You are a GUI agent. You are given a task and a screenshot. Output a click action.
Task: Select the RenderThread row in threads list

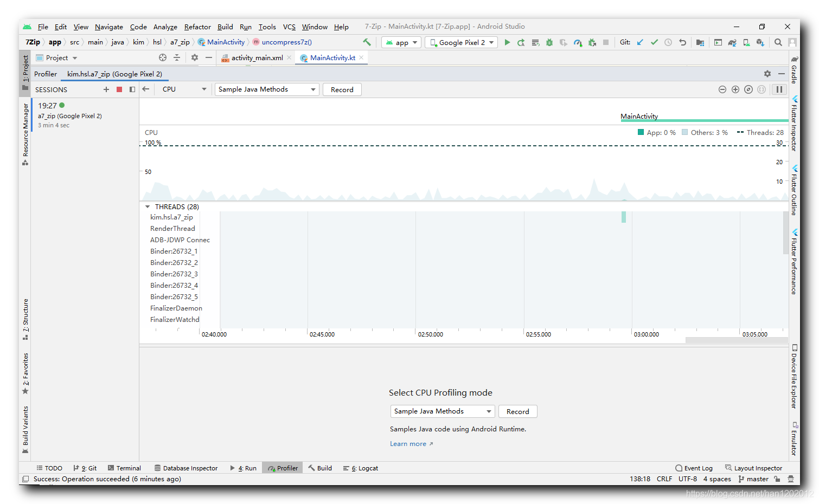[172, 228]
